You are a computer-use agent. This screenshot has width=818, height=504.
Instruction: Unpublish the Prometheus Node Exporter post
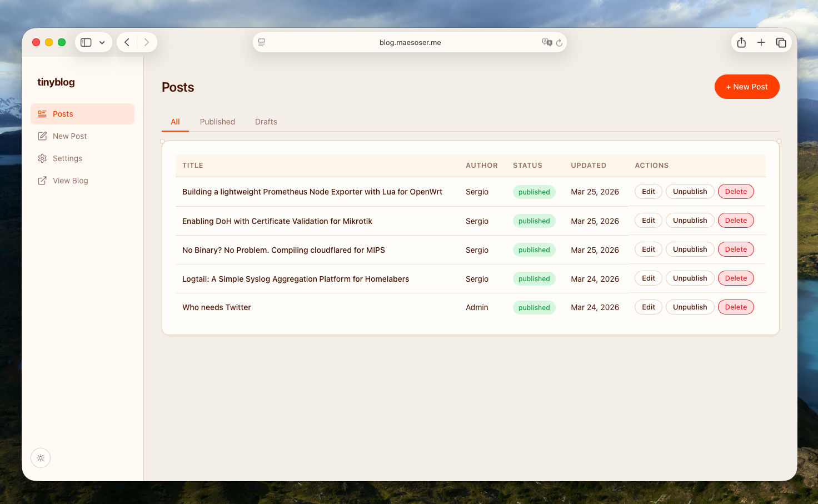click(x=690, y=192)
